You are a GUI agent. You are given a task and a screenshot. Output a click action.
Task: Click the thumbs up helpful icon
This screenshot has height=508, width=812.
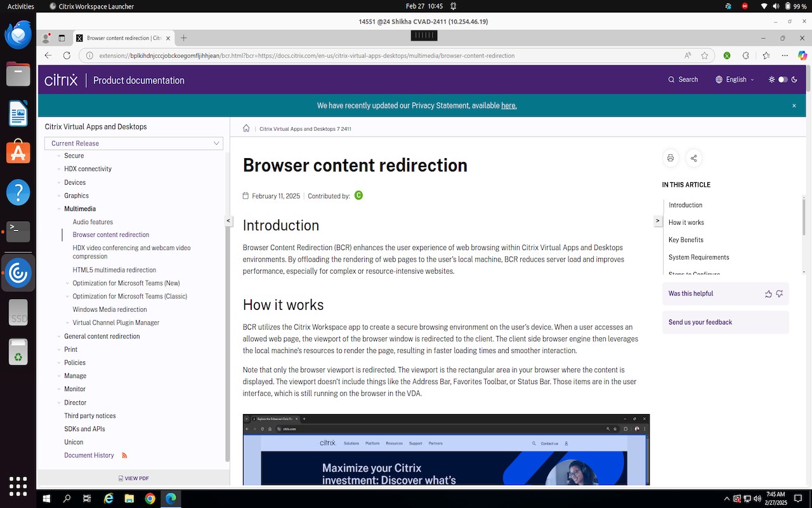point(768,294)
